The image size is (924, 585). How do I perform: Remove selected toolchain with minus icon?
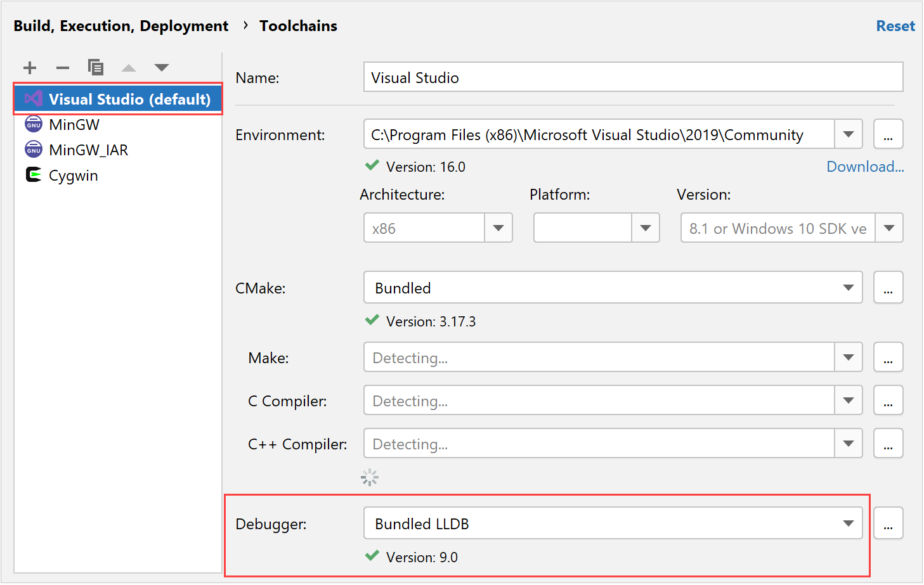[x=63, y=68]
